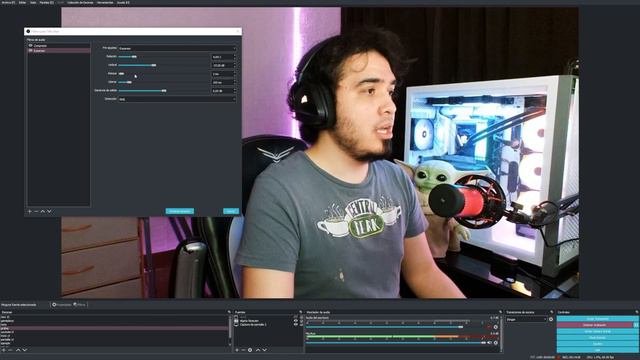
Task: Open the Herramientas menu
Action: click(x=105, y=2)
